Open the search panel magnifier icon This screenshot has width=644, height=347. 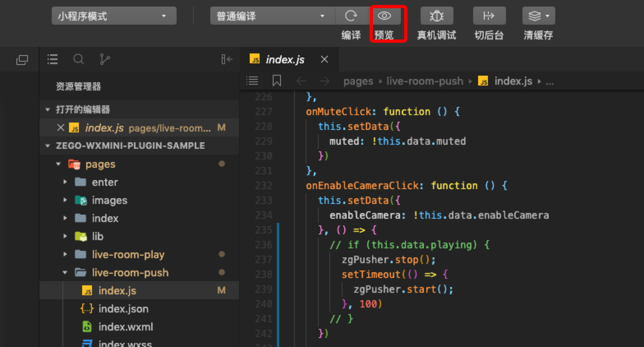[x=78, y=60]
